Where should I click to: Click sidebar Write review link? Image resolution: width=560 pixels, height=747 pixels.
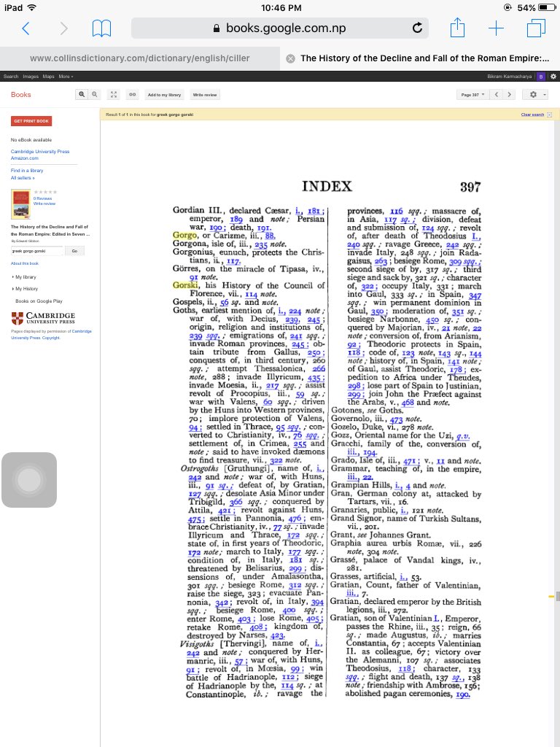44,204
